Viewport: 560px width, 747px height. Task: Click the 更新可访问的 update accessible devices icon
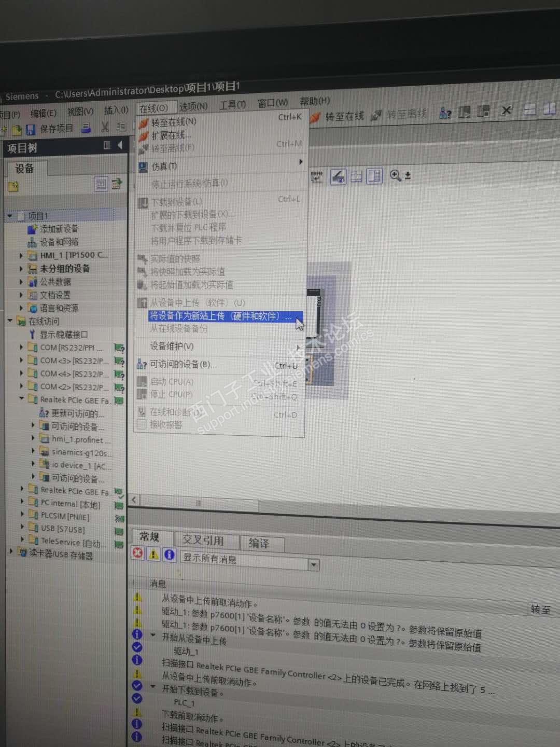[x=44, y=413]
